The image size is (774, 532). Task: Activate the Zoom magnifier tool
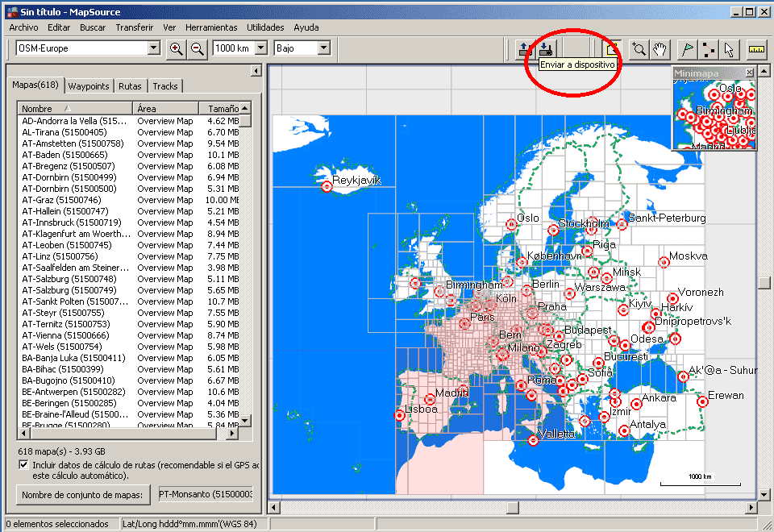639,49
